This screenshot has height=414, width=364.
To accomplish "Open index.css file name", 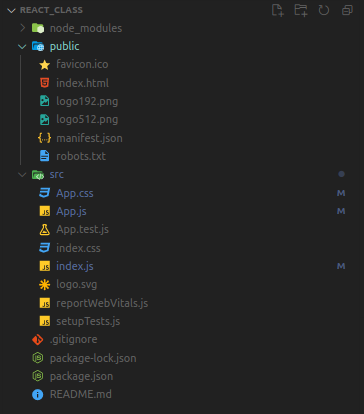I will point(78,248).
